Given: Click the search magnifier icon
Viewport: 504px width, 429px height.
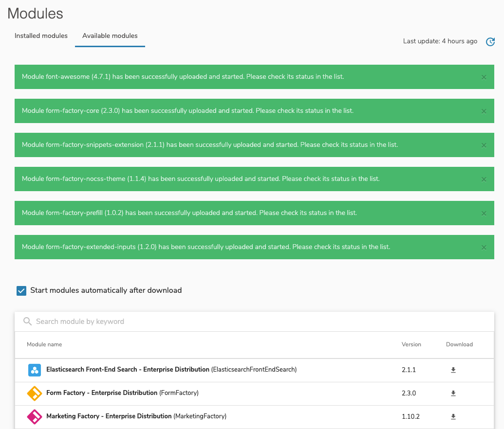Looking at the screenshot, I should click(27, 321).
